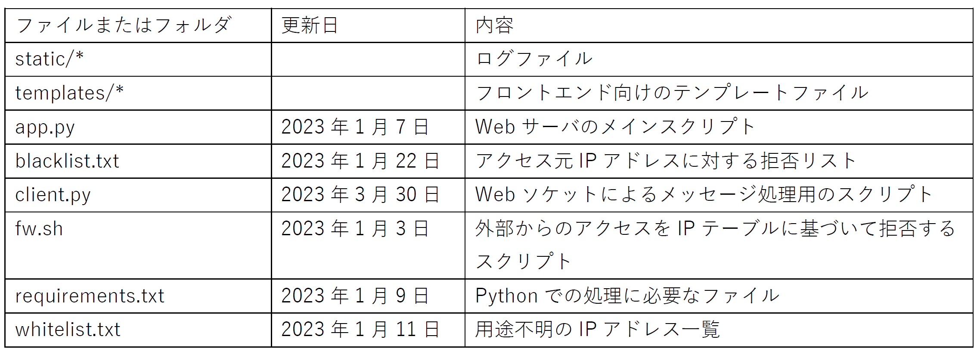The image size is (980, 355).
Task: Click the app.py file name
Action: pos(45,127)
